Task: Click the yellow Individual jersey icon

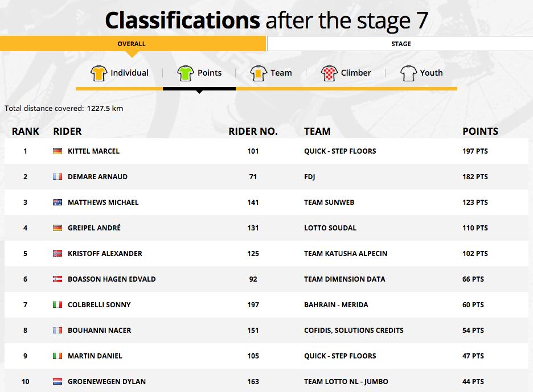Action: (99, 73)
